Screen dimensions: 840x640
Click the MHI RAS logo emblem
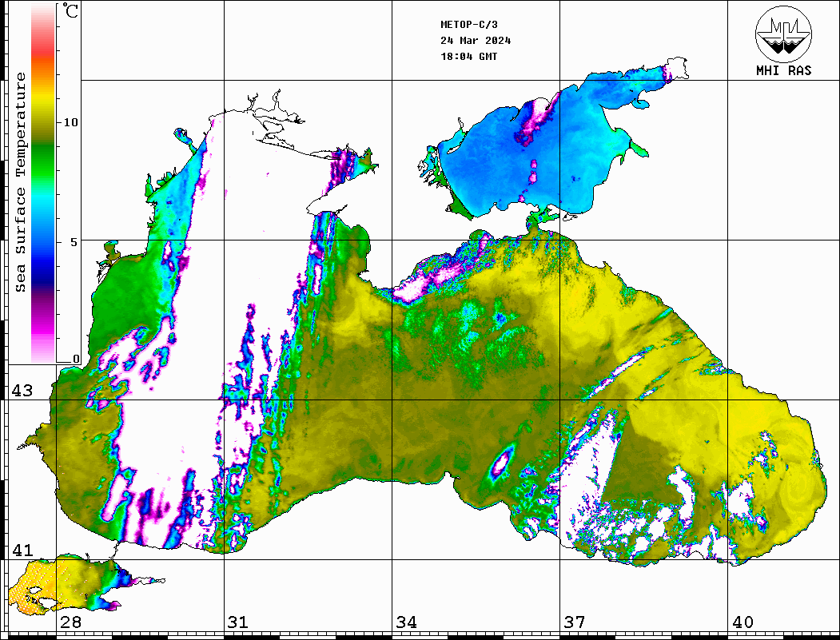pyautogui.click(x=784, y=34)
